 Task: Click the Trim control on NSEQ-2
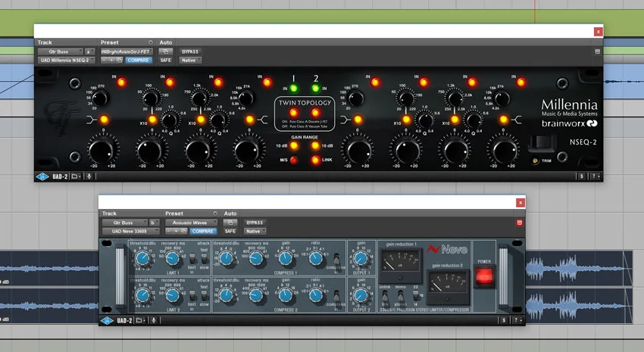(536, 160)
